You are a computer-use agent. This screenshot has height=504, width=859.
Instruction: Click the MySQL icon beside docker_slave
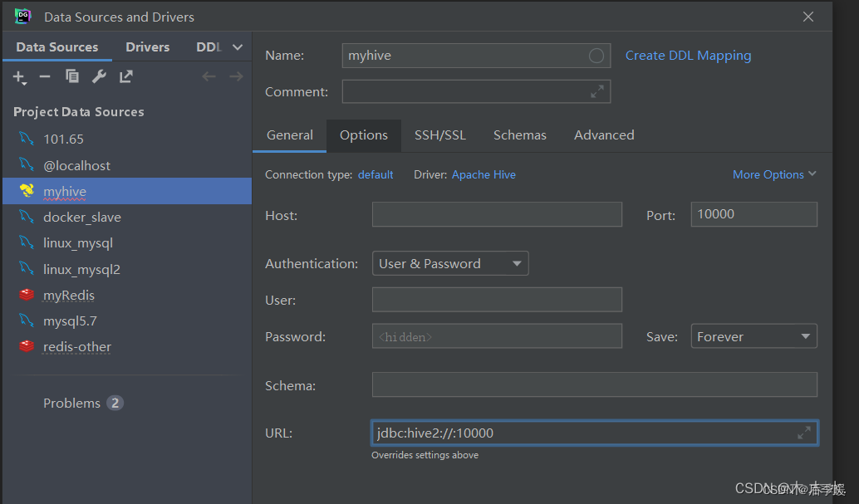[x=27, y=217]
